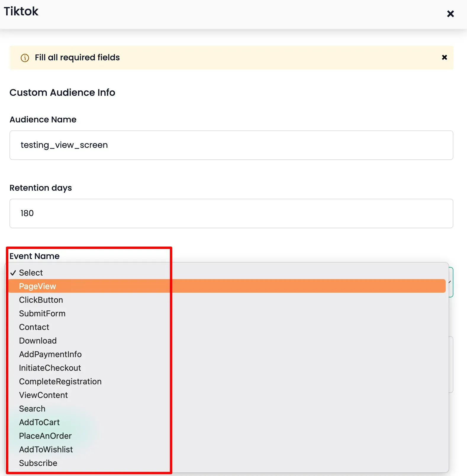Click the 'Custom Audience Info' heading
Viewport: 467px width, 476px height.
point(62,93)
